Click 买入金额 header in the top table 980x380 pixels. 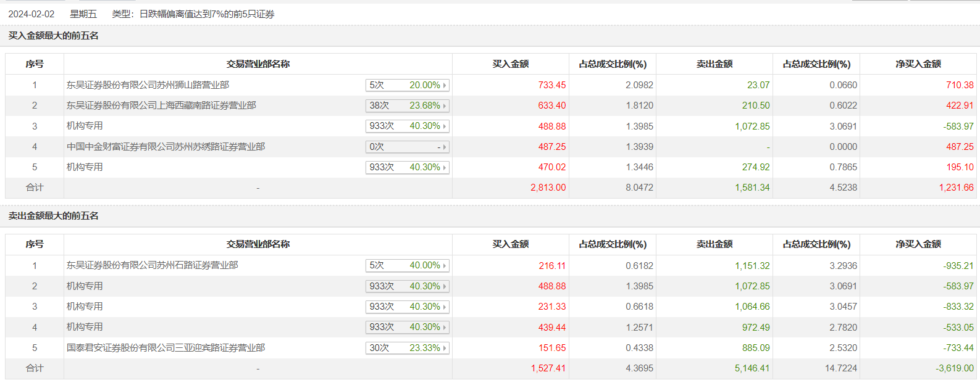click(510, 64)
